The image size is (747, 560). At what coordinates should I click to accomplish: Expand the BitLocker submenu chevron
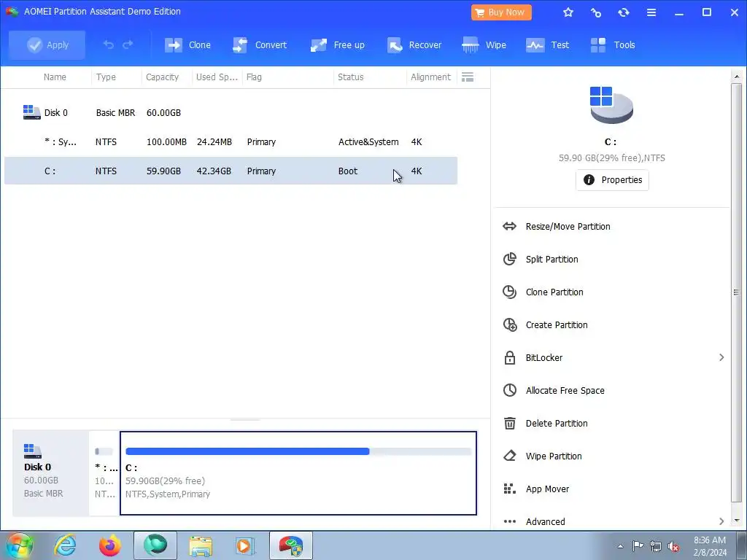coord(721,357)
